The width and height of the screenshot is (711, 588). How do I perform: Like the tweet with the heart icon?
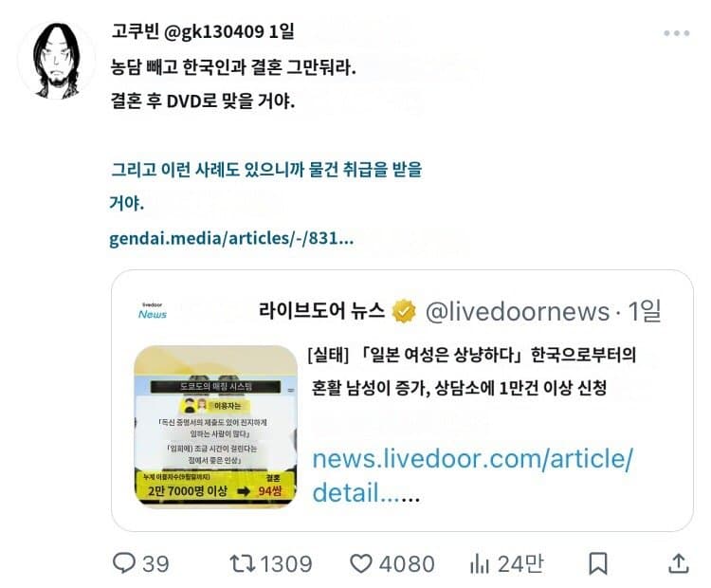coord(361,563)
